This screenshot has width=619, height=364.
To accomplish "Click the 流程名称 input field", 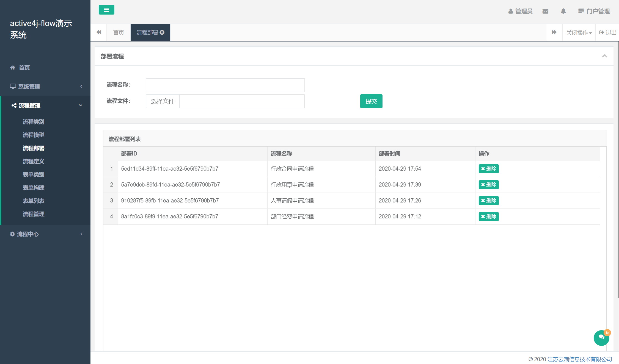I will tap(225, 85).
